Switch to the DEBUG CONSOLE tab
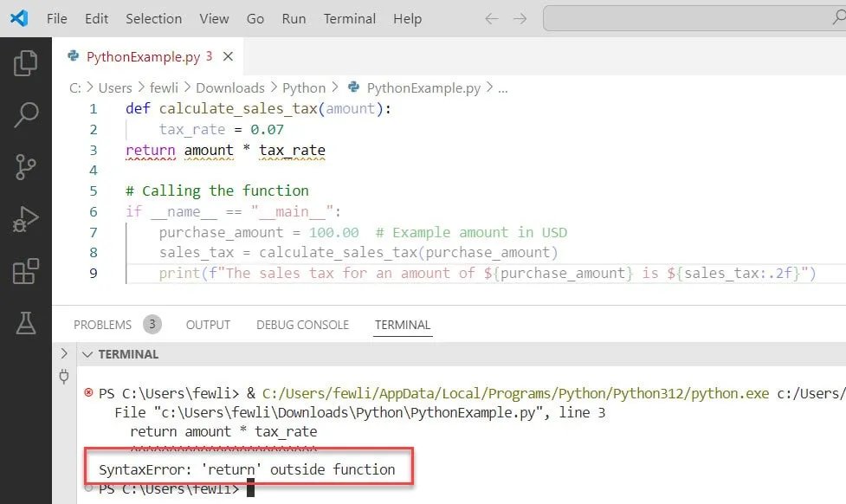 302,325
